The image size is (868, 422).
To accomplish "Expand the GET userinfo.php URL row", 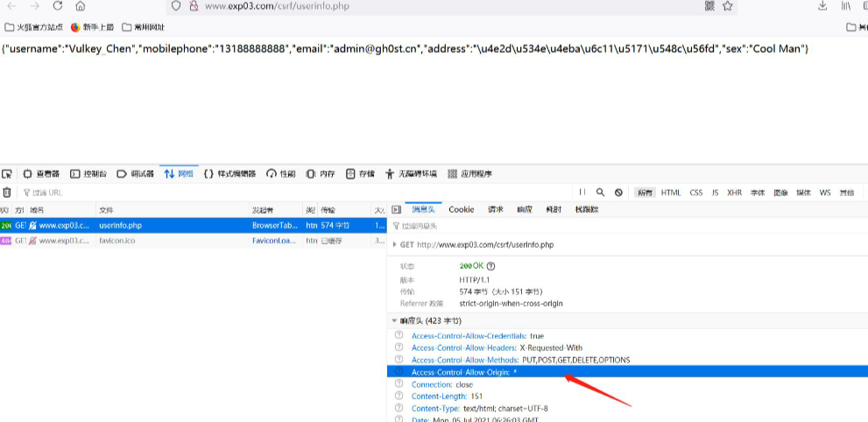I will [x=395, y=245].
